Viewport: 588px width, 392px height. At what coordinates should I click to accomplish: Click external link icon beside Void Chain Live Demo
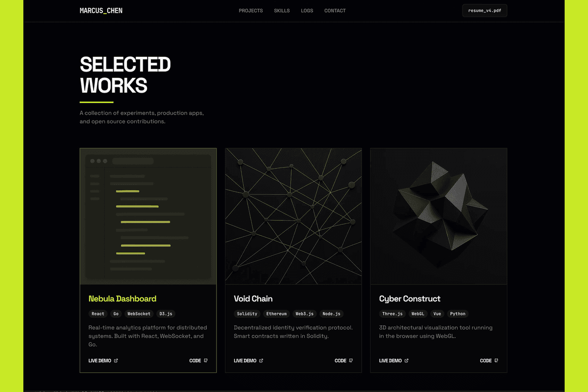(x=261, y=361)
